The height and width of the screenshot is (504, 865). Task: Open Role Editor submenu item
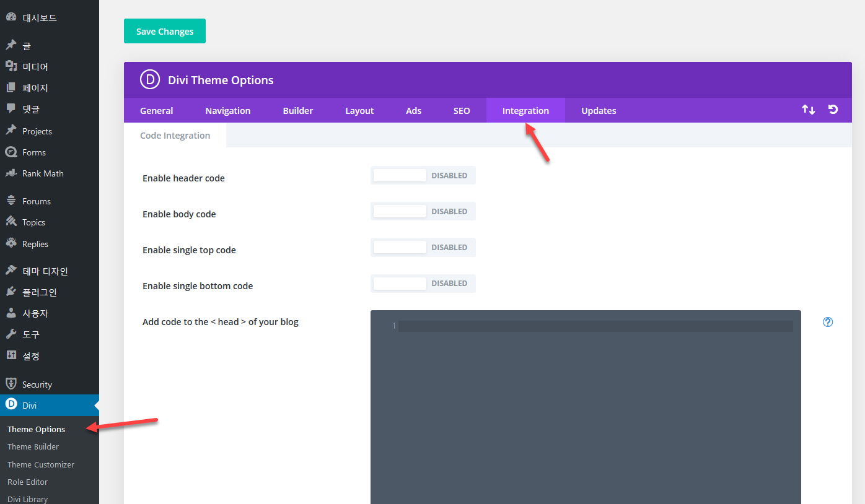(27, 482)
